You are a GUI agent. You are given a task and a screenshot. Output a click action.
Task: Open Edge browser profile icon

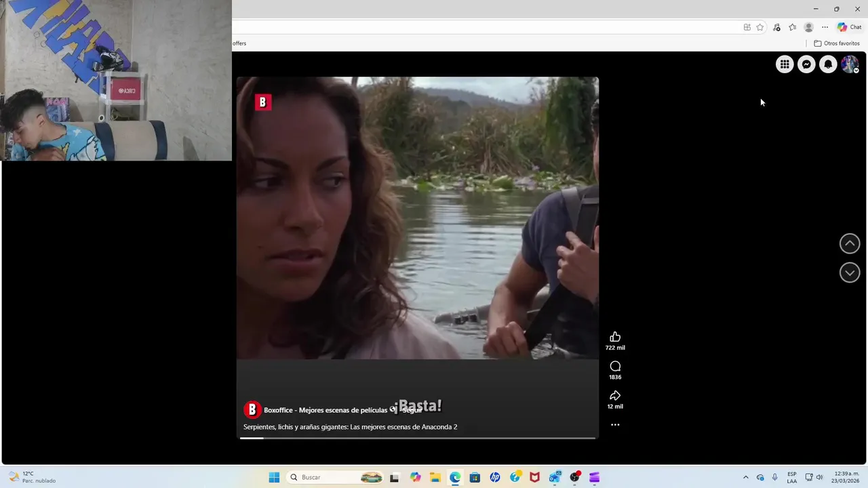click(x=808, y=27)
